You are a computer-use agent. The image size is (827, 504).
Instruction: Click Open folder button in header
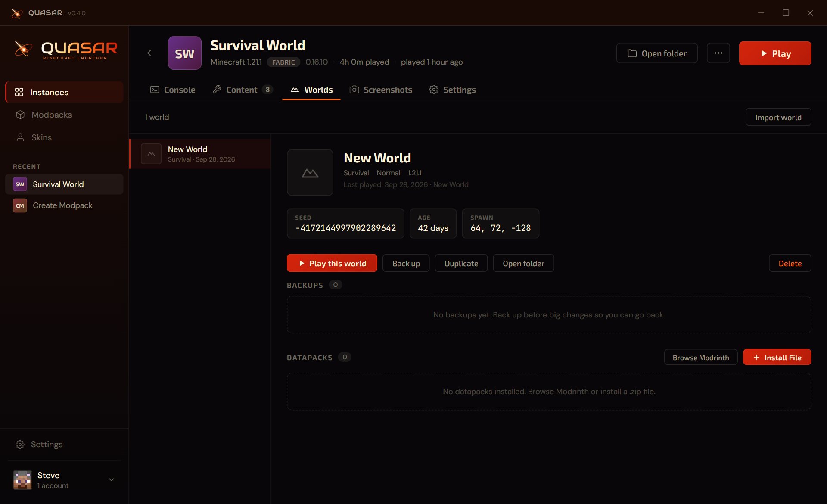point(657,53)
